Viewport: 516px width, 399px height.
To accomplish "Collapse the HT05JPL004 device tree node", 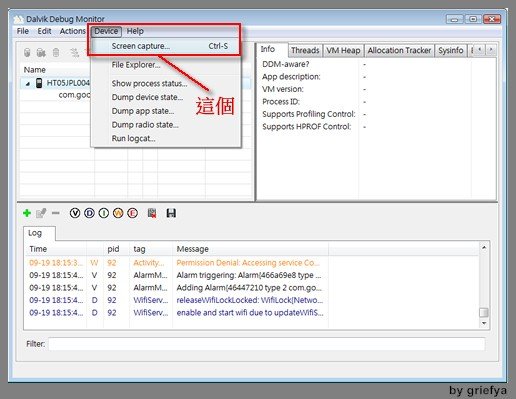I will [28, 84].
